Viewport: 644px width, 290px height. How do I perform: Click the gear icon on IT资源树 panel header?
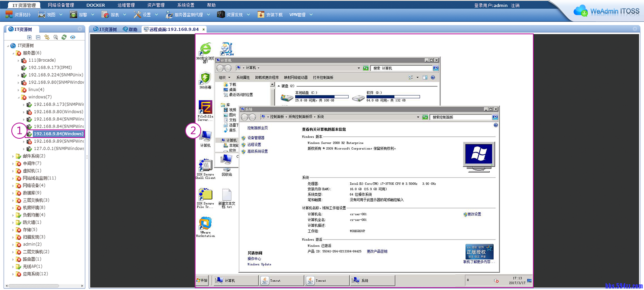point(80,29)
